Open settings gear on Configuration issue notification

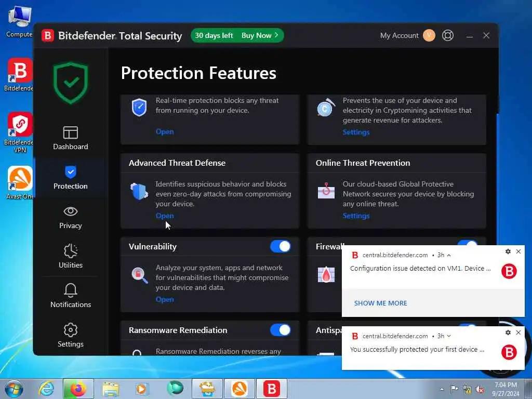508,251
